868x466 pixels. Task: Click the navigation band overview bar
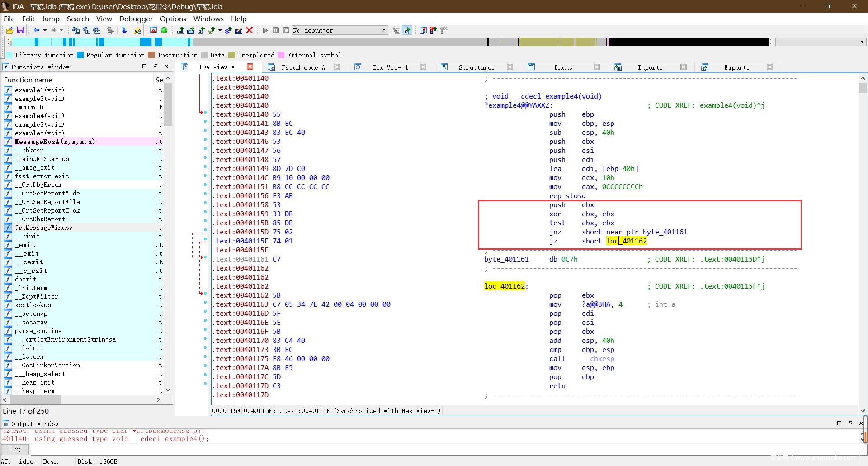tap(389, 42)
